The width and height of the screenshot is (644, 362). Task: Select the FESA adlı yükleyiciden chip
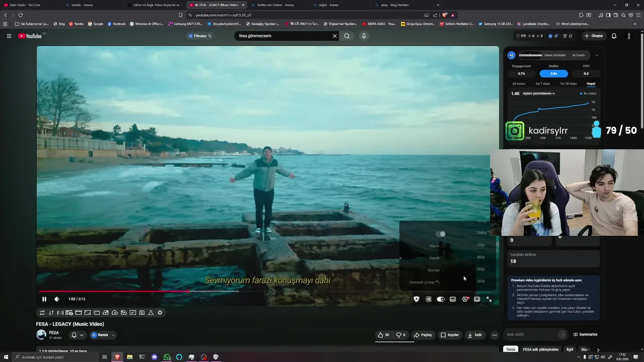(x=540, y=349)
